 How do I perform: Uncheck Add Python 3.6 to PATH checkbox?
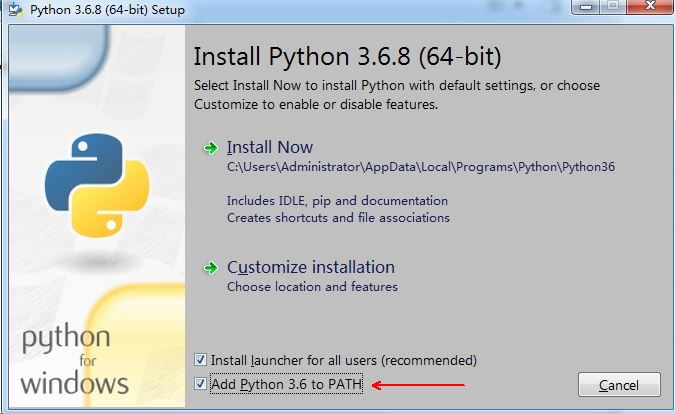pos(200,383)
